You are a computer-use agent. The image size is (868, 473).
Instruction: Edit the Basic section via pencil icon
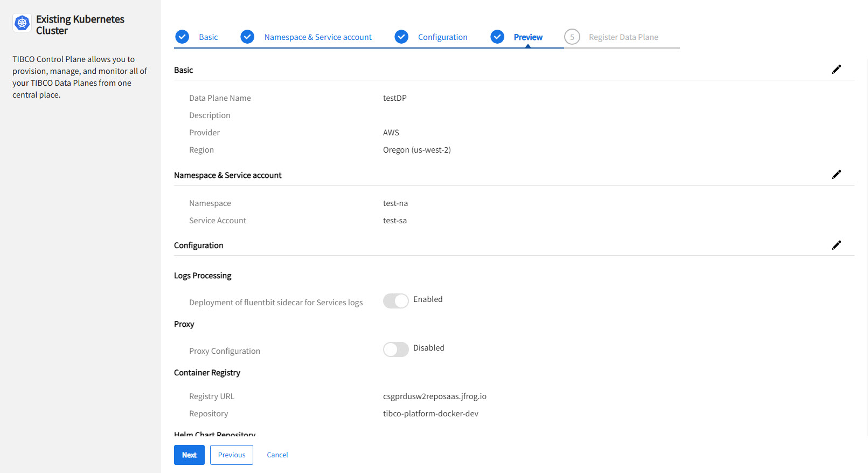[836, 70]
